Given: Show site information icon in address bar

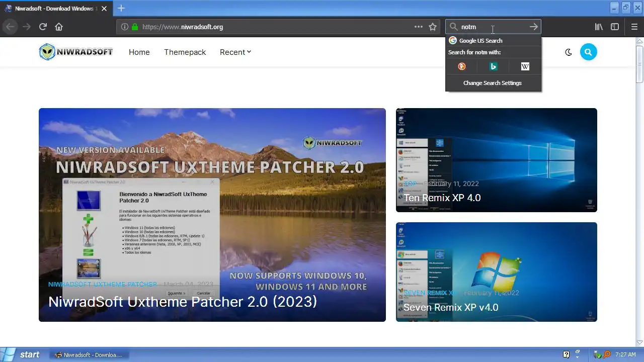Looking at the screenshot, I should pyautogui.click(x=125, y=27).
